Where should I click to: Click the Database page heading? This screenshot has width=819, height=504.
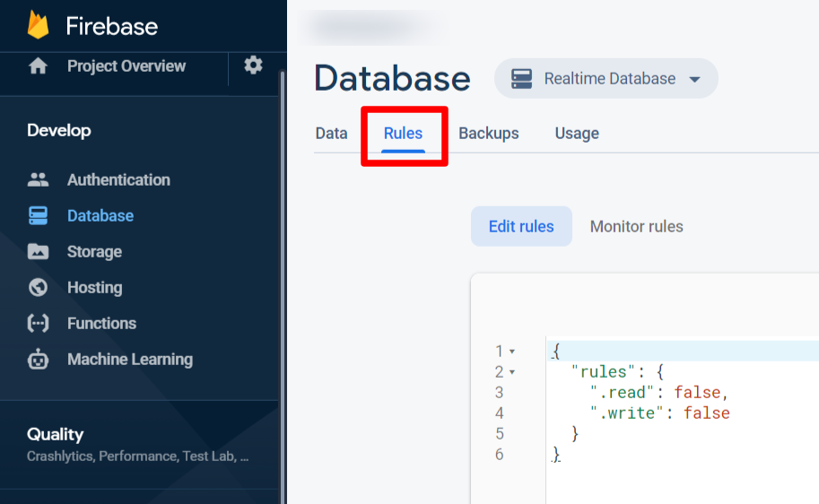click(x=392, y=78)
